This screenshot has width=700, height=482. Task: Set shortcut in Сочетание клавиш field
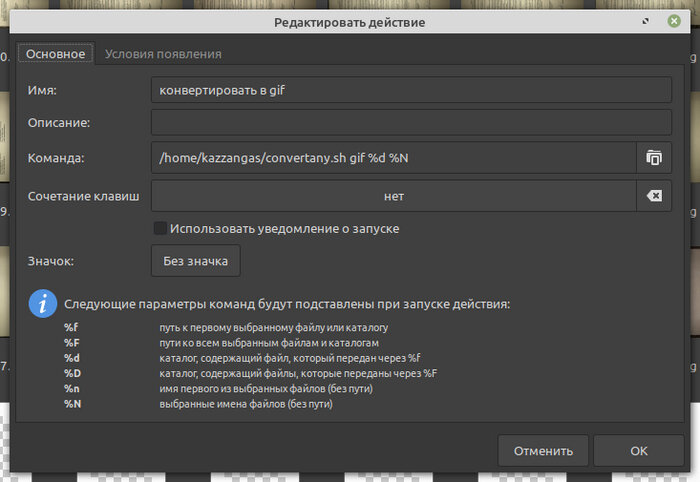point(394,196)
